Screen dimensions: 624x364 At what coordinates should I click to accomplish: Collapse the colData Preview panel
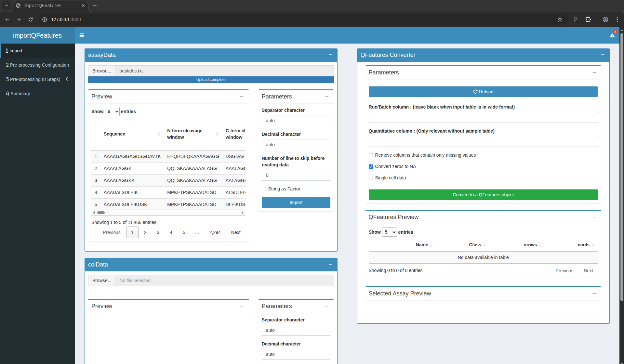(x=242, y=306)
